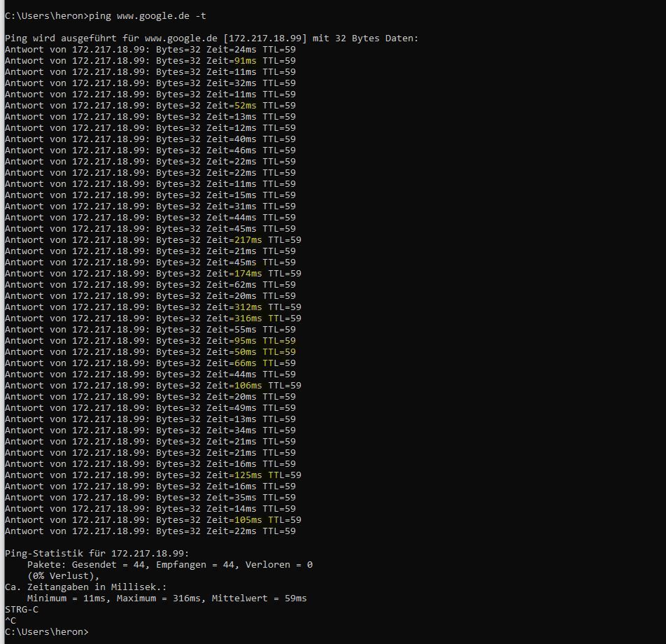The height and width of the screenshot is (644, 666).
Task: Click the 'Mittelwert = 59ms' value
Action: (x=259, y=598)
